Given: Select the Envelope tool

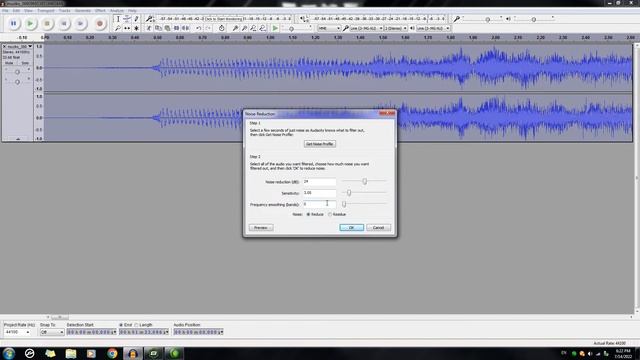Looking at the screenshot, I should pyautogui.click(x=127, y=19).
